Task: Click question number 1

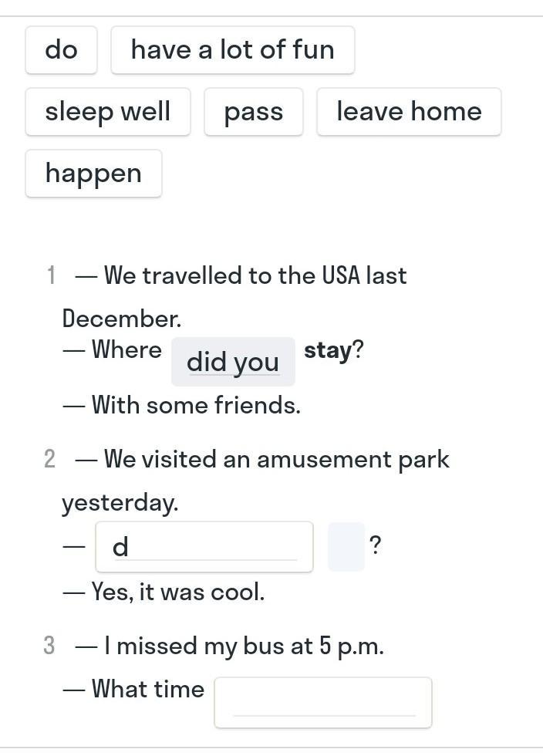Action: pos(51,275)
